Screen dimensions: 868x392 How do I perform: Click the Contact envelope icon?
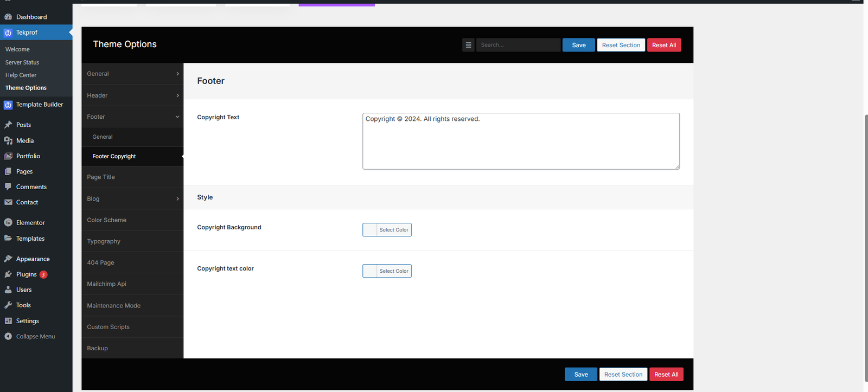coord(8,202)
